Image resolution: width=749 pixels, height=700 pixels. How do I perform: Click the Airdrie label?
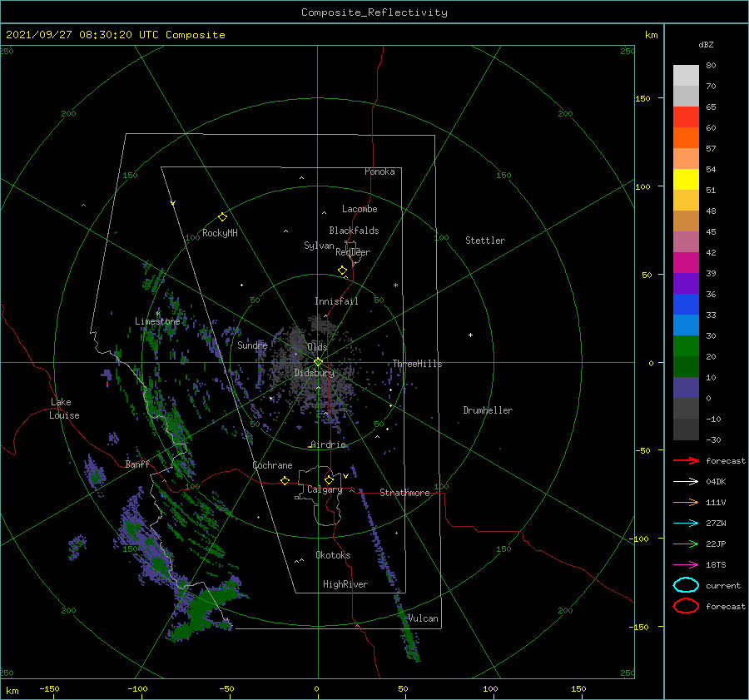click(x=328, y=444)
